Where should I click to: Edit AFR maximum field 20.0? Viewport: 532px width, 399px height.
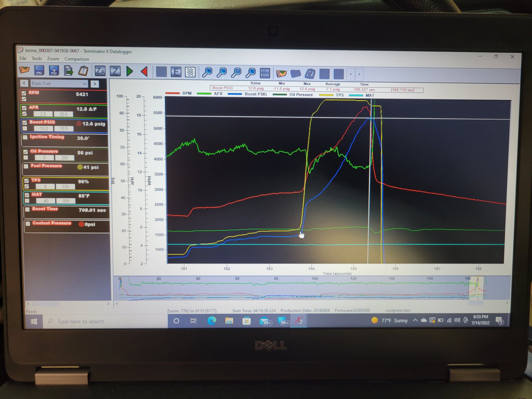[63, 114]
